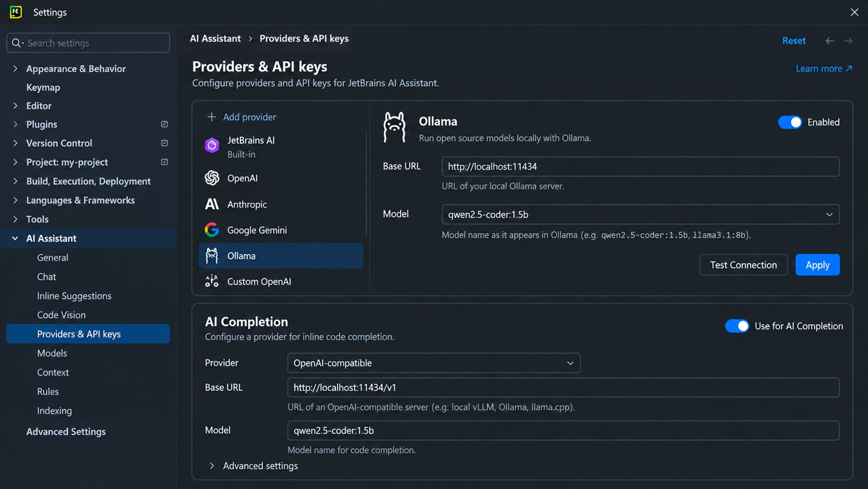The image size is (868, 489).
Task: Click AI Assistant in the breadcrumb
Action: (215, 38)
